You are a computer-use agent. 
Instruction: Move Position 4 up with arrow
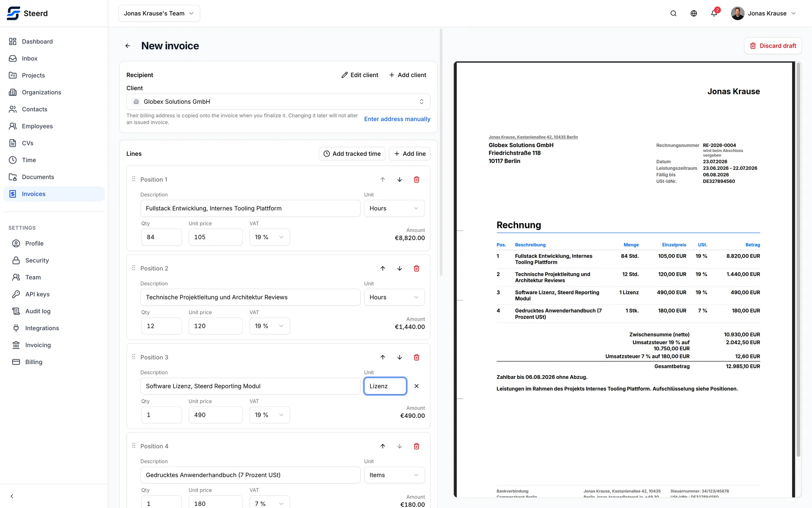click(x=382, y=446)
